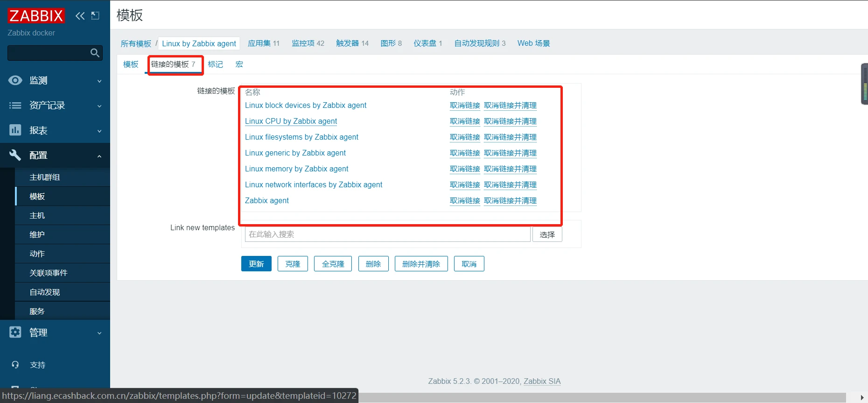Open Linux memory by Zabbix agent

click(x=297, y=169)
